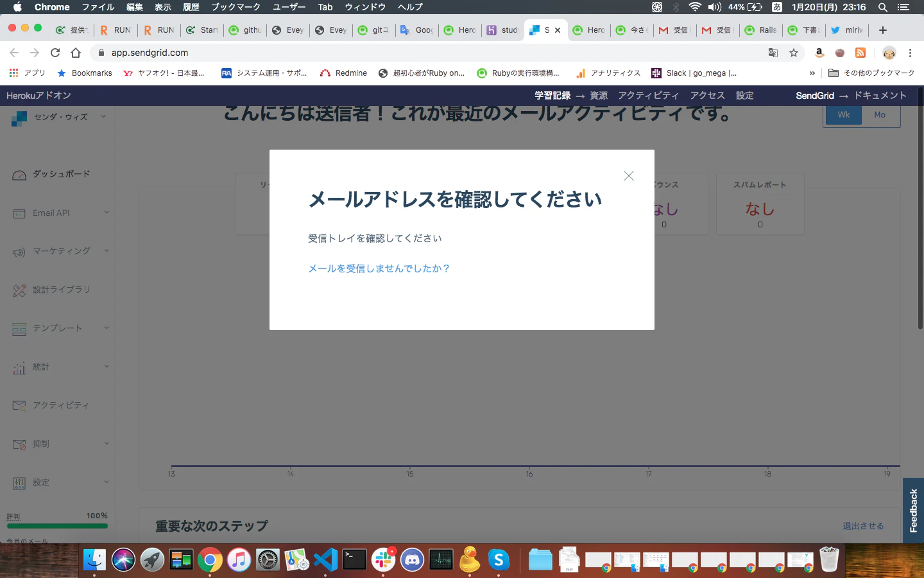Click the マーケティング megaphone icon
The height and width of the screenshot is (578, 924).
coord(19,252)
